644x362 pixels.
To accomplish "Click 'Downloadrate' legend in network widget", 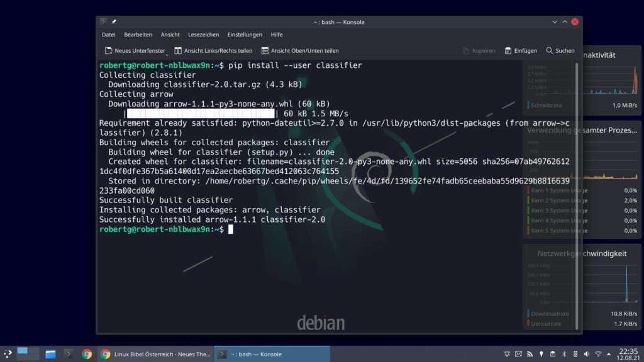I will click(x=550, y=314).
